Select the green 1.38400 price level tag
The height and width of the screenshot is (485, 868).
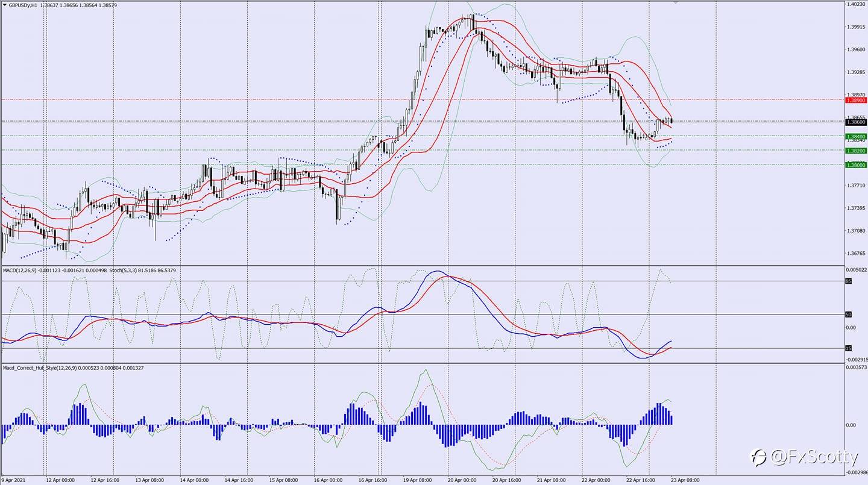coord(855,137)
